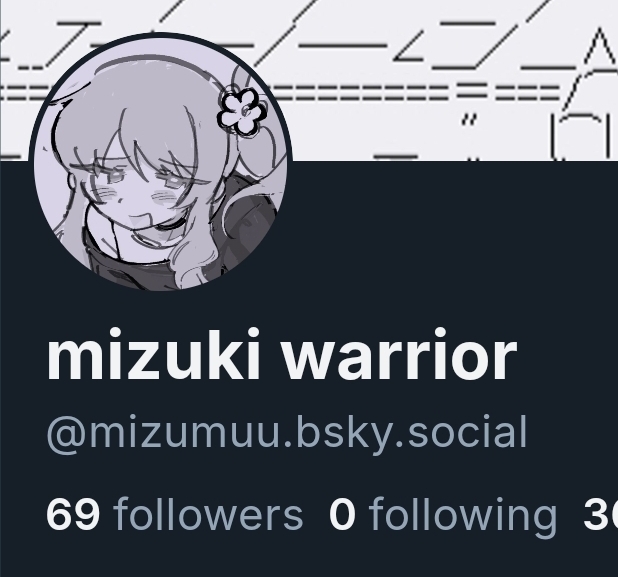Open the 69 followers list

(x=175, y=514)
